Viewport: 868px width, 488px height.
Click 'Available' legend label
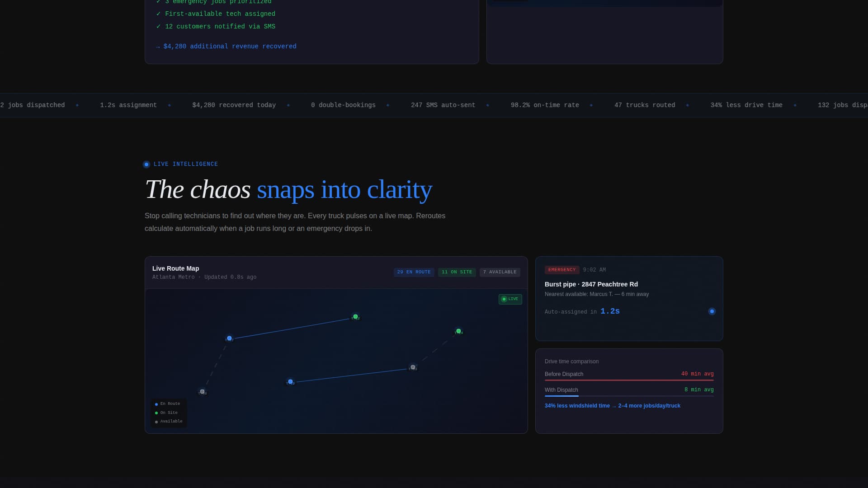click(x=171, y=422)
